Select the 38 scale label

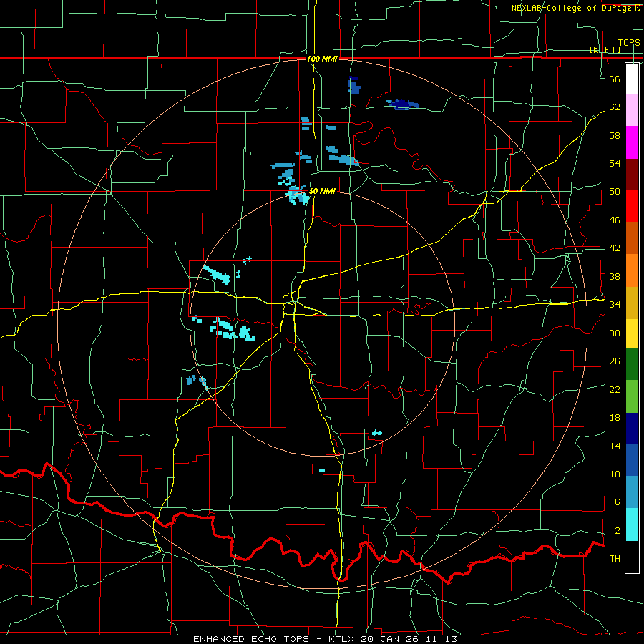(615, 276)
